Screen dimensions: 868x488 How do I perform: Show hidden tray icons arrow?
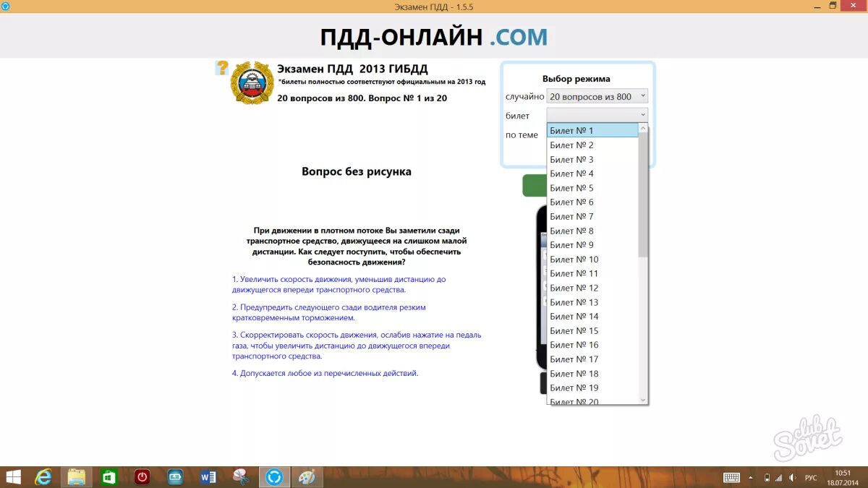pyautogui.click(x=752, y=478)
